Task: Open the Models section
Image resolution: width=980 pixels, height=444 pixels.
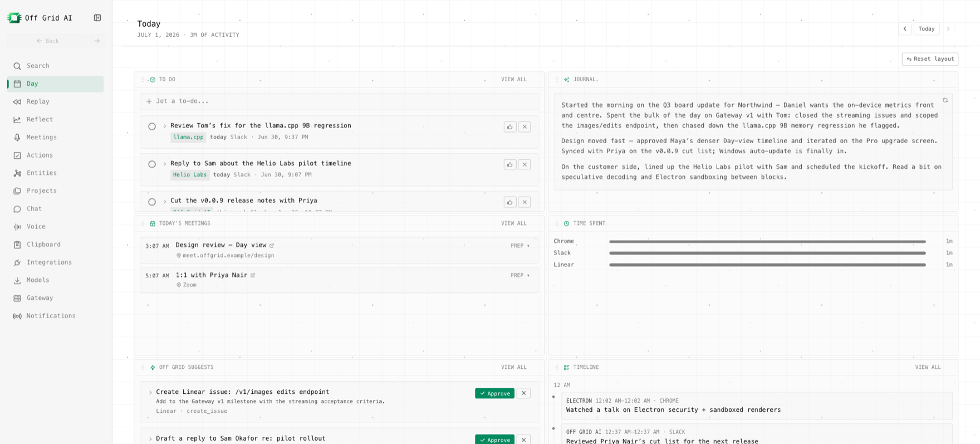Action: [x=55, y=280]
